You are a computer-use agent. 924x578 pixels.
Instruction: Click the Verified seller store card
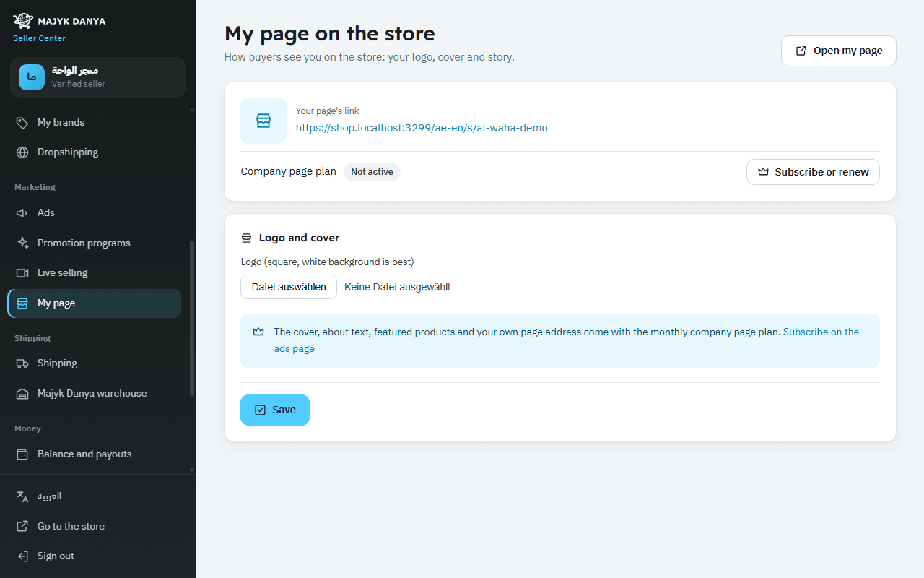click(x=97, y=77)
